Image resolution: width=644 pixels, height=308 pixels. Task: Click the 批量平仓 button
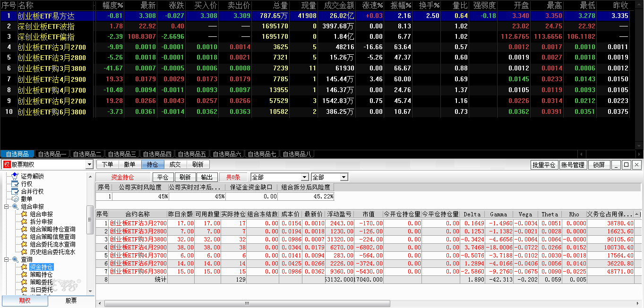point(544,165)
